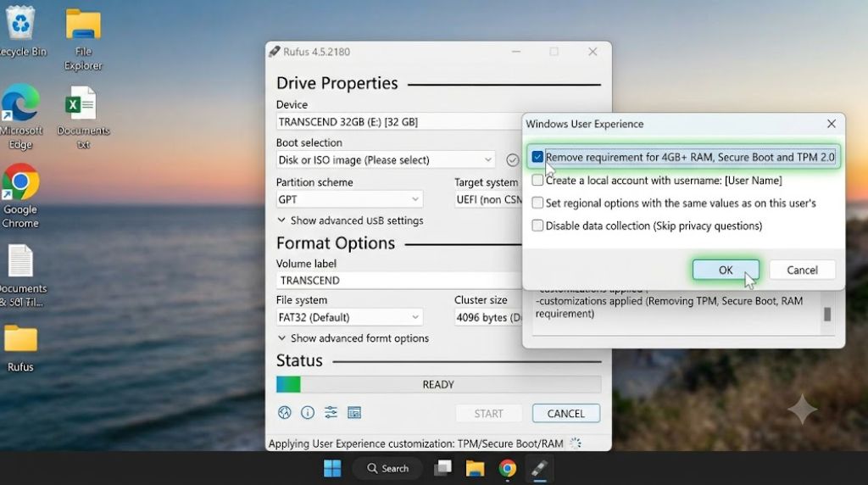Select the Rufus taskbar icon
The image size is (868, 485).
(539, 468)
